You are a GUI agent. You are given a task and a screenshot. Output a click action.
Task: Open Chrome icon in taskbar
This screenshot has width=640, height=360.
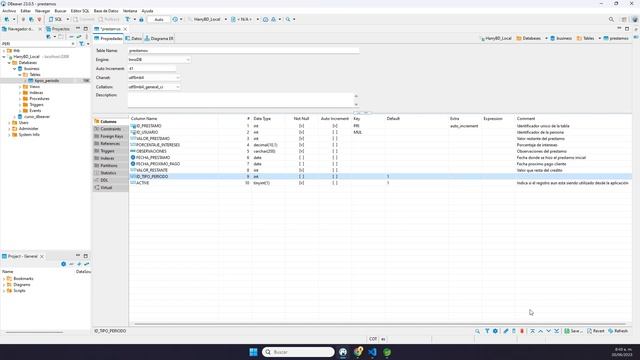pos(358,352)
